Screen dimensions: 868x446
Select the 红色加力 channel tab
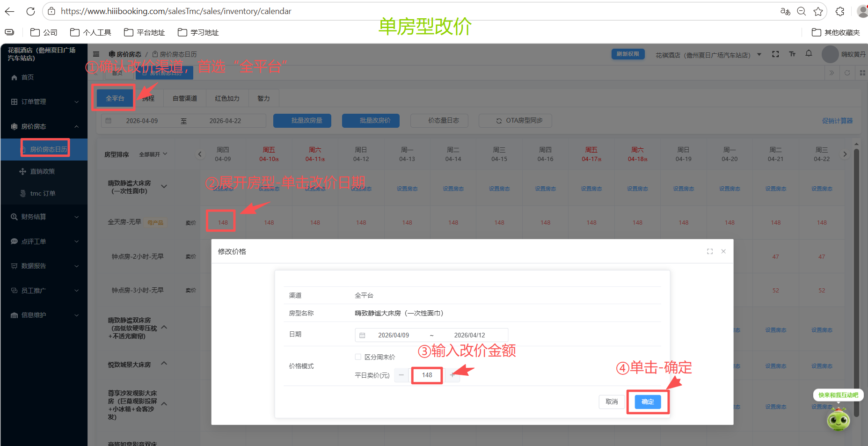click(x=227, y=98)
